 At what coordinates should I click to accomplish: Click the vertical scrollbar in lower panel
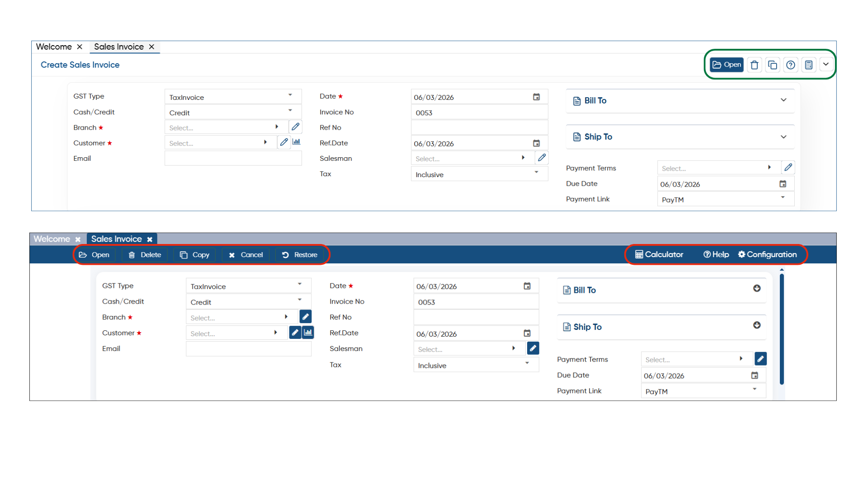pyautogui.click(x=782, y=329)
